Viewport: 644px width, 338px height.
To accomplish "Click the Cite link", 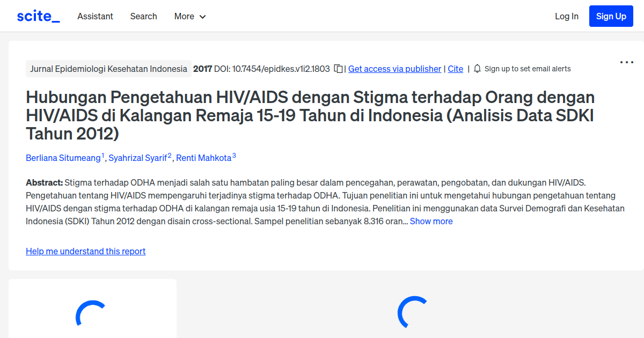I will coord(455,69).
